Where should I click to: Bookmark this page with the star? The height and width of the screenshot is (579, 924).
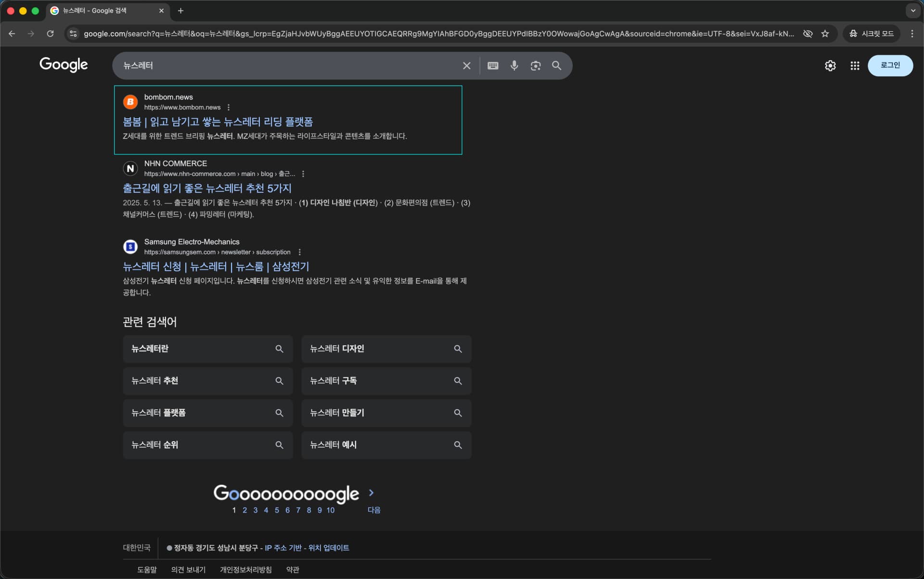(x=825, y=34)
